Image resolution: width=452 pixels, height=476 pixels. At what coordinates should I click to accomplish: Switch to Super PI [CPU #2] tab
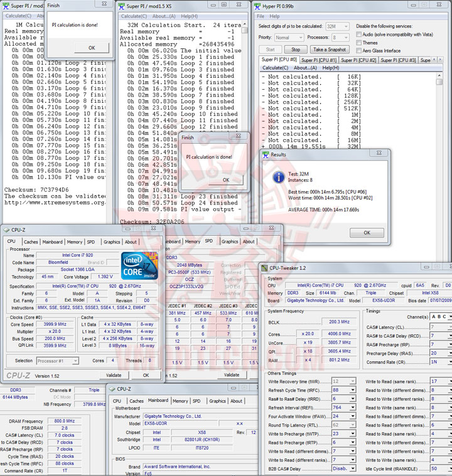(358, 60)
